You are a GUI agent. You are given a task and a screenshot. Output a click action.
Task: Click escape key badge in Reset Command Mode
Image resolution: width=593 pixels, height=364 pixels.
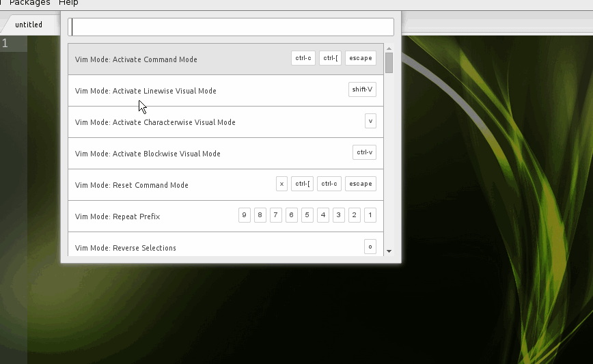pyautogui.click(x=361, y=184)
